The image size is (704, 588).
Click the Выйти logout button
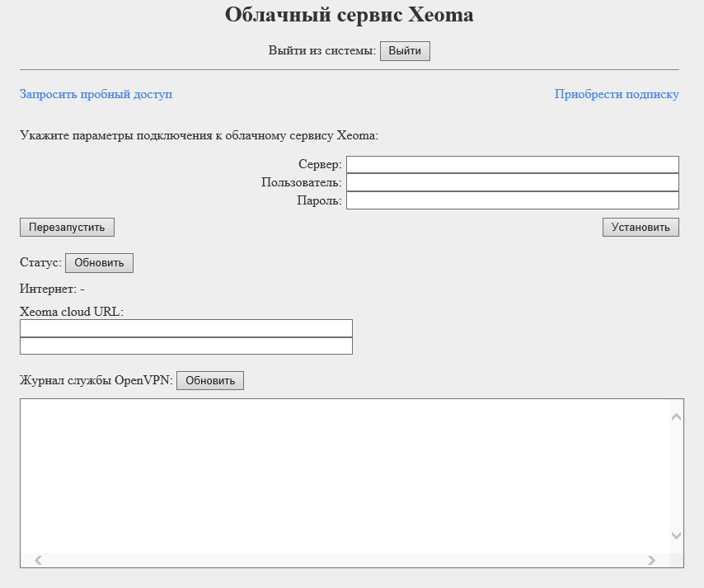pos(405,51)
